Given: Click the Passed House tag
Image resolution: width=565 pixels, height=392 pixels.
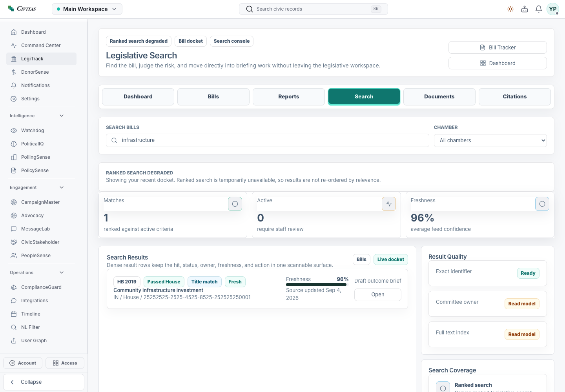Looking at the screenshot, I should point(164,282).
